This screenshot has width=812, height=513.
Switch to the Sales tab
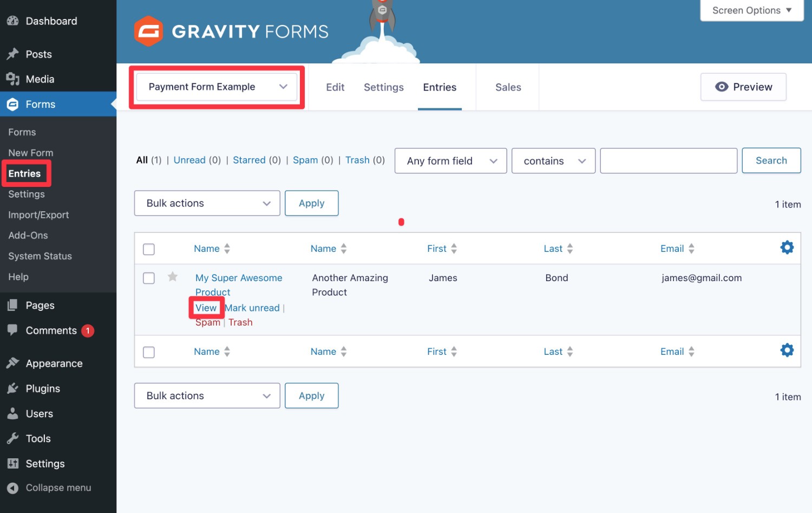(x=508, y=87)
